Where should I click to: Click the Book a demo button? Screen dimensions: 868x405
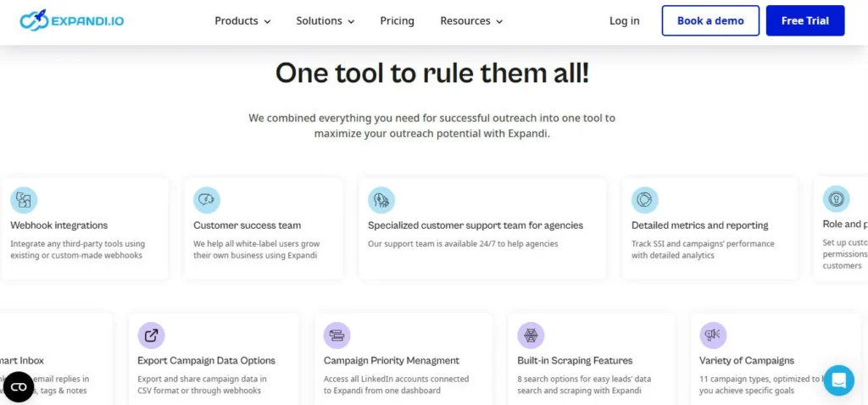tap(710, 21)
